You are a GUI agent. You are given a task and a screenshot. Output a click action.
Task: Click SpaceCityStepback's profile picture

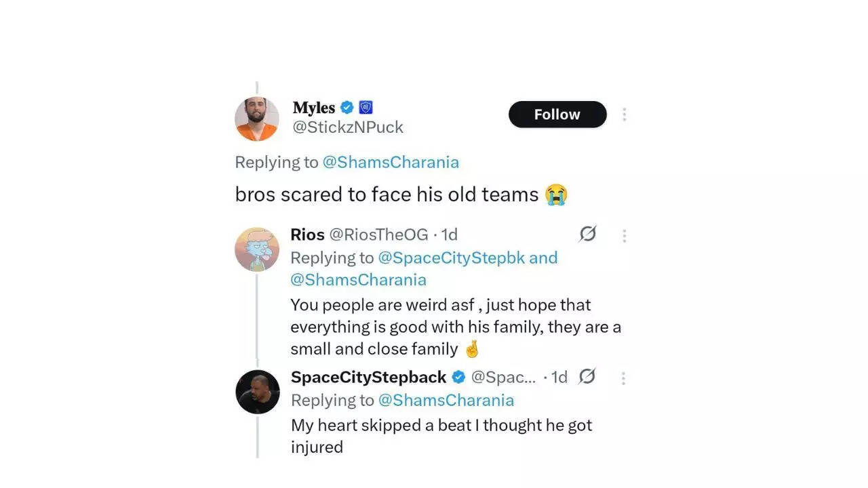point(257,392)
